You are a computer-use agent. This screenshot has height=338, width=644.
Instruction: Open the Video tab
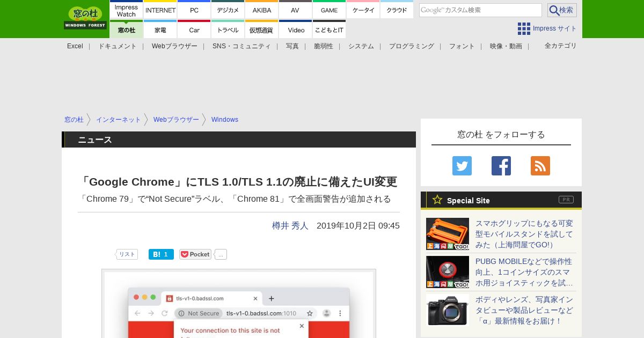[x=295, y=30]
